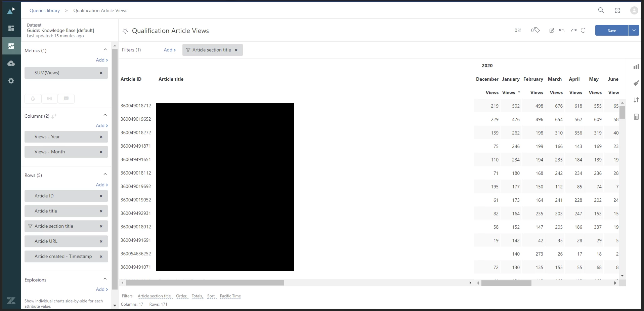Image resolution: width=644 pixels, height=311 pixels.
Task: Open the tags icon in header
Action: (535, 30)
